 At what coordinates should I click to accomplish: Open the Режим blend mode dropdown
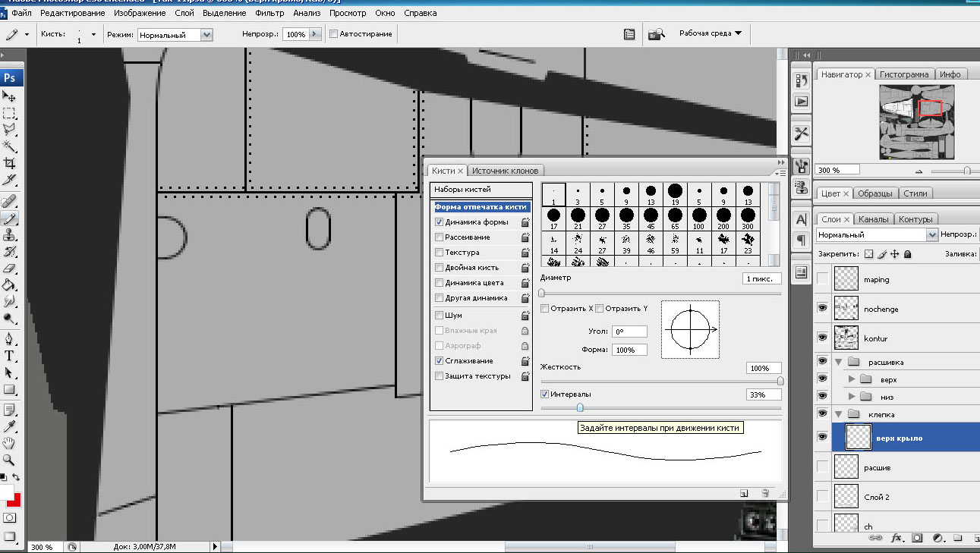(x=175, y=35)
